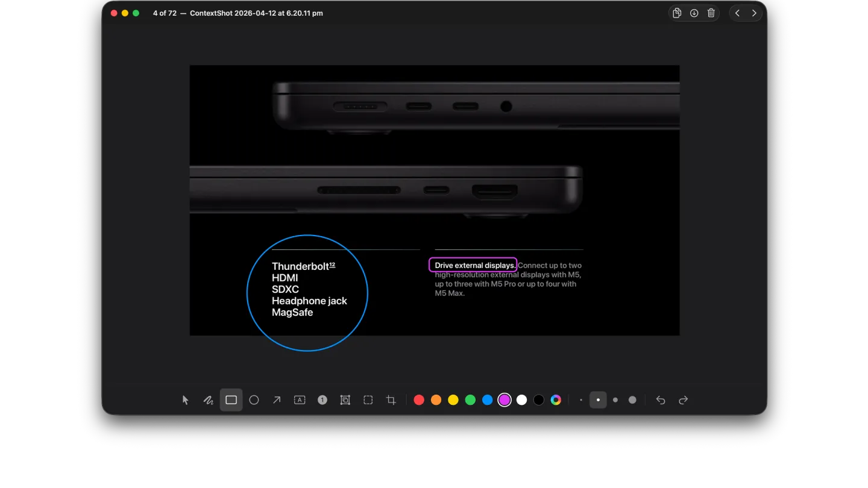Viewport: 868px width, 488px height.
Task: Select the rectangle shape tool
Action: click(231, 400)
